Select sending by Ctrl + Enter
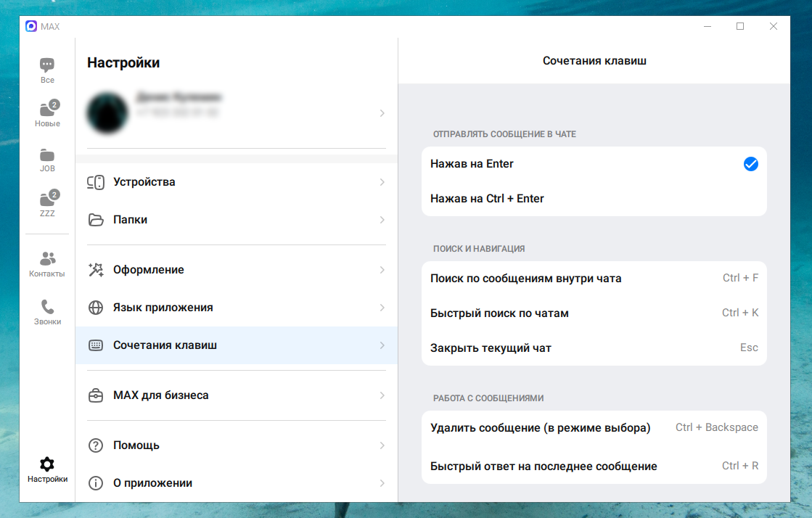 [487, 199]
